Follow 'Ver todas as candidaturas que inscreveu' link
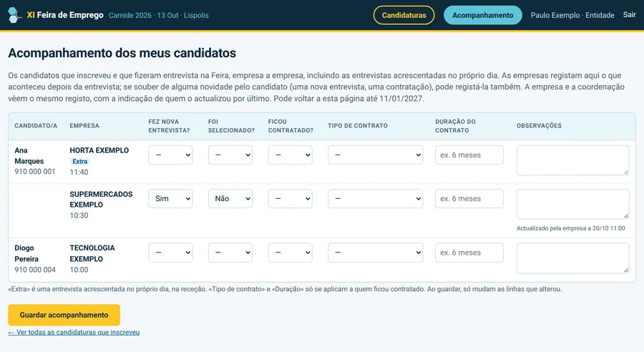The image size is (644, 352). click(x=74, y=332)
